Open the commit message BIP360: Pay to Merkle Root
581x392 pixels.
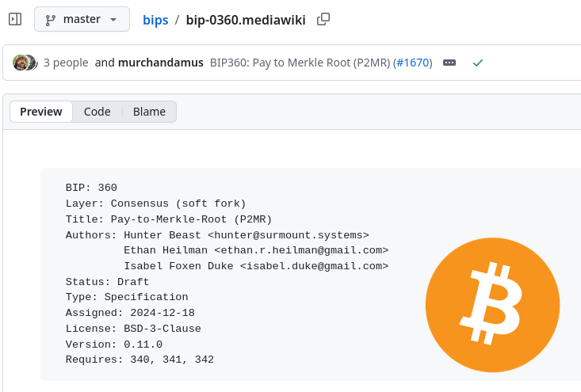pos(300,63)
